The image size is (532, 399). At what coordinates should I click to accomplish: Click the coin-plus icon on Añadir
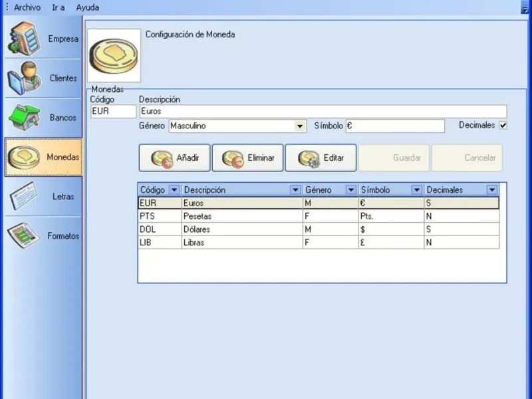162,159
